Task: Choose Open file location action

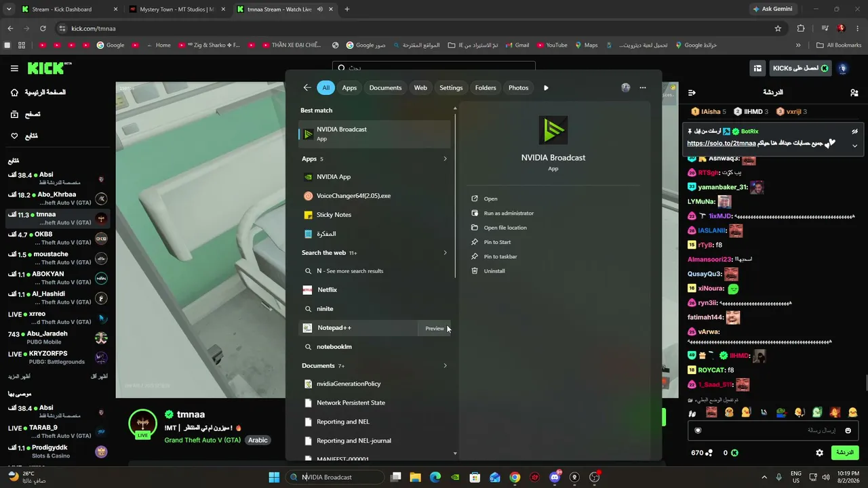Action: tap(499, 228)
